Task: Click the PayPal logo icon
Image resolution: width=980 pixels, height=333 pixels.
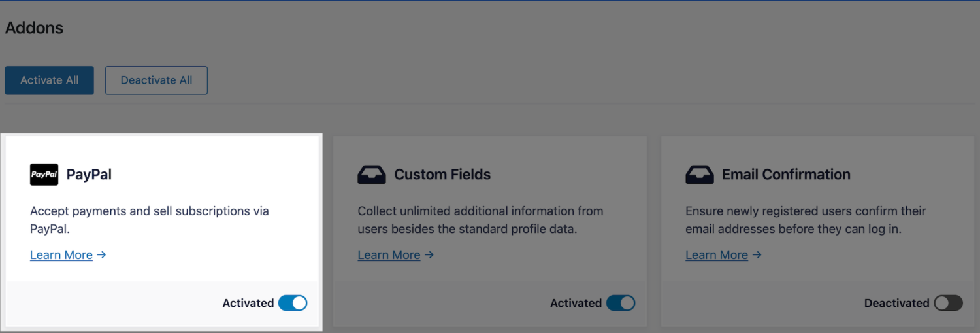Action: click(44, 175)
